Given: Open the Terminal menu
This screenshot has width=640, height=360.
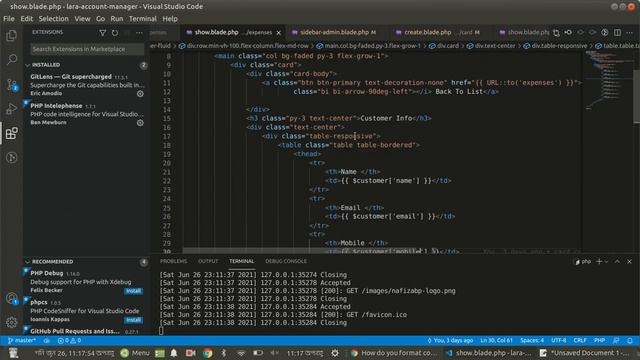Looking at the screenshot, I should 142,19.
